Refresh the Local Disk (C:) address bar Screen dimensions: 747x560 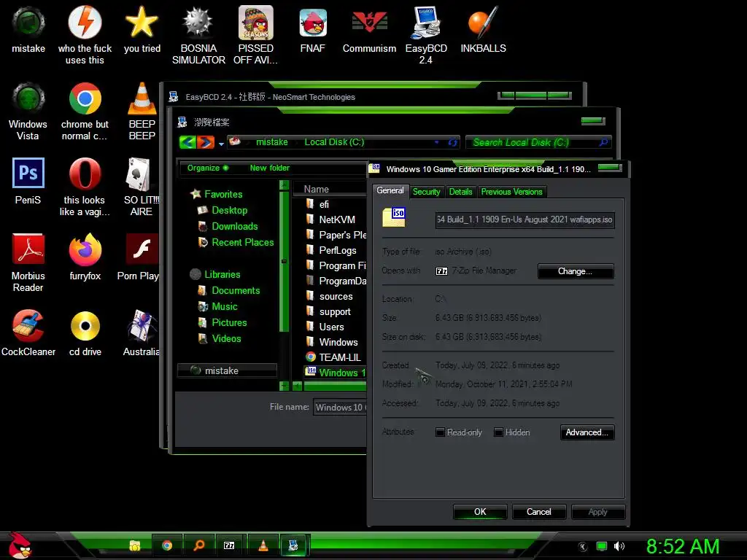tap(452, 142)
